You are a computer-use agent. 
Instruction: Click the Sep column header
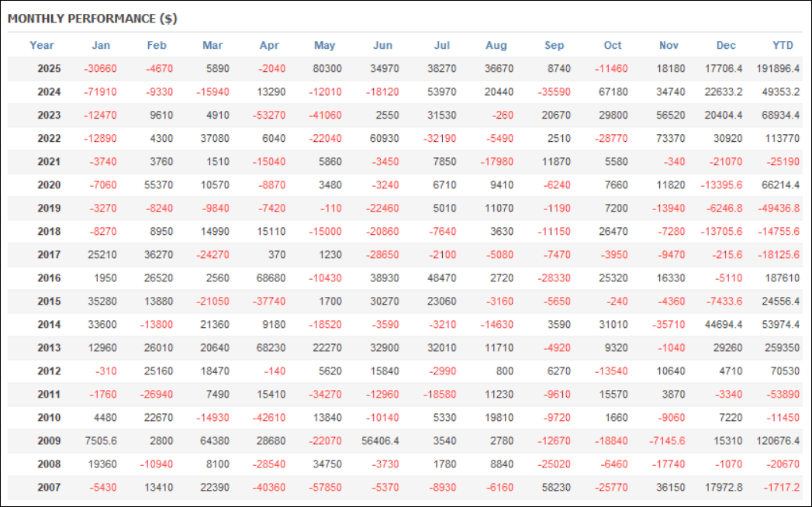pos(554,45)
